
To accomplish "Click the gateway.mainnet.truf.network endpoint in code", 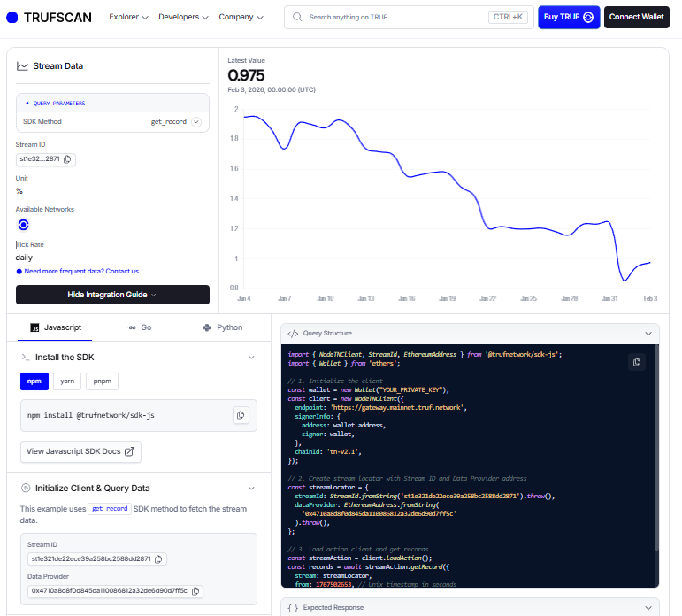I will 398,408.
